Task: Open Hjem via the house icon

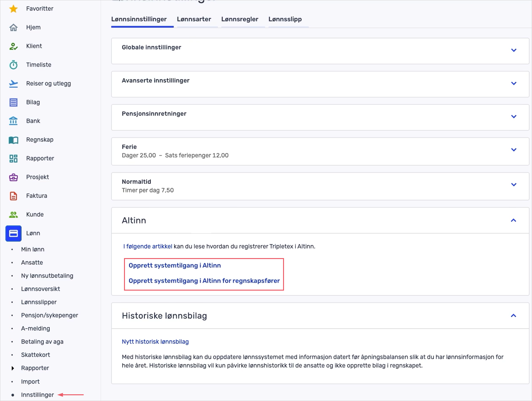Action: pos(13,27)
